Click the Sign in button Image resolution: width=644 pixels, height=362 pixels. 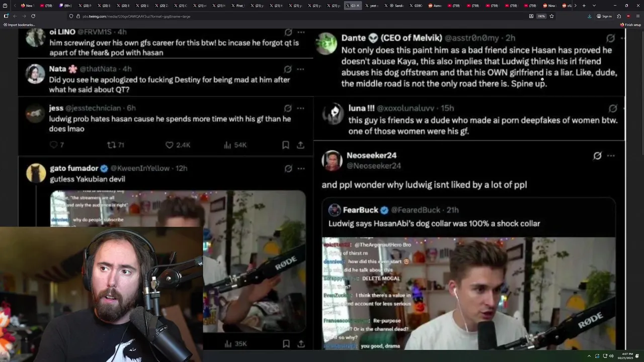point(604,16)
